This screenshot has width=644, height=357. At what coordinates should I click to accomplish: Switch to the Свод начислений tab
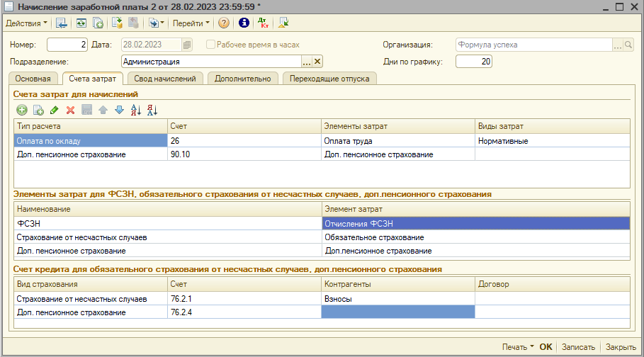pos(164,79)
